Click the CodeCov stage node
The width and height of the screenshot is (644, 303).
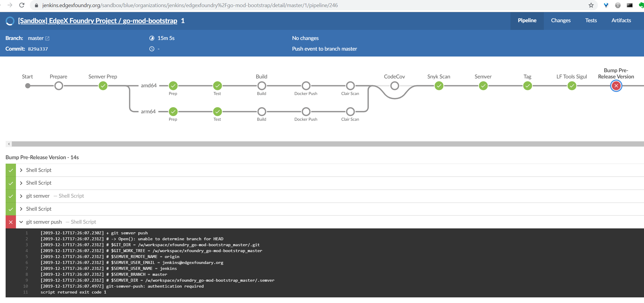coord(395,86)
